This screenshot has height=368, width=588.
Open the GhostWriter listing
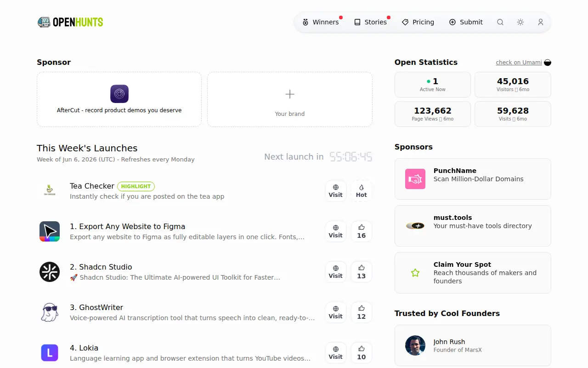(96, 307)
